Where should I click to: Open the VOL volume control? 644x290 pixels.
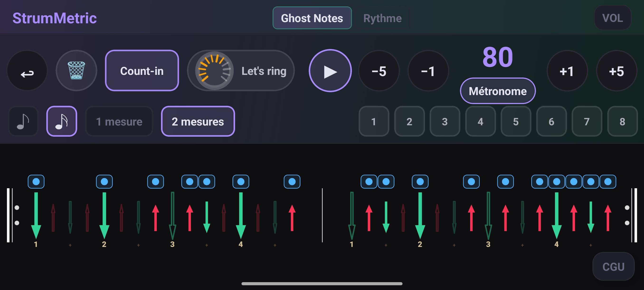(x=612, y=18)
